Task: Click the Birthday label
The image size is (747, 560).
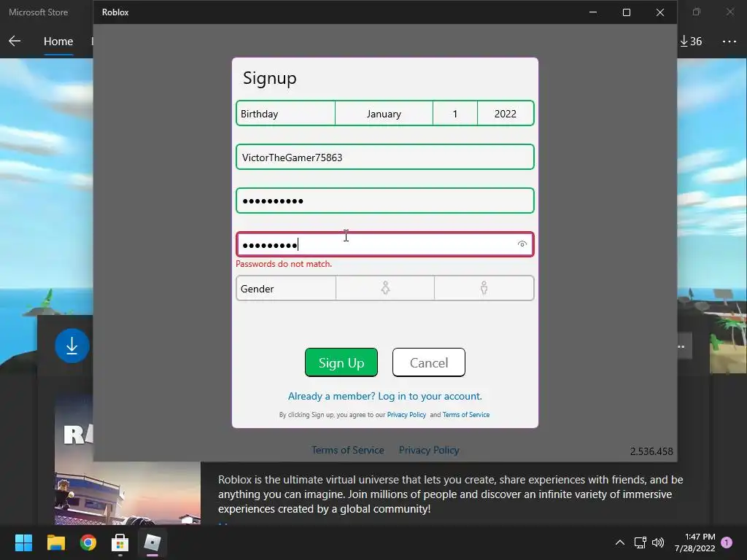Action: tap(259, 114)
